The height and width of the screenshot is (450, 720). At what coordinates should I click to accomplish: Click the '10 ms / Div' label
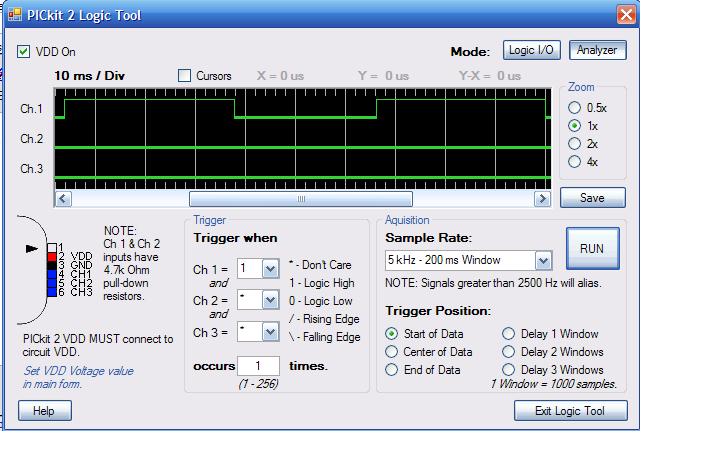coord(90,76)
